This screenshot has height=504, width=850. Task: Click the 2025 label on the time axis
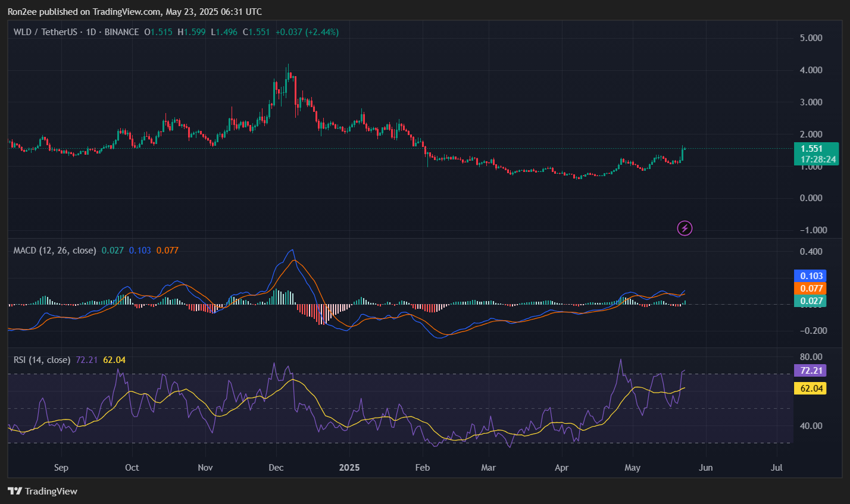click(x=349, y=468)
